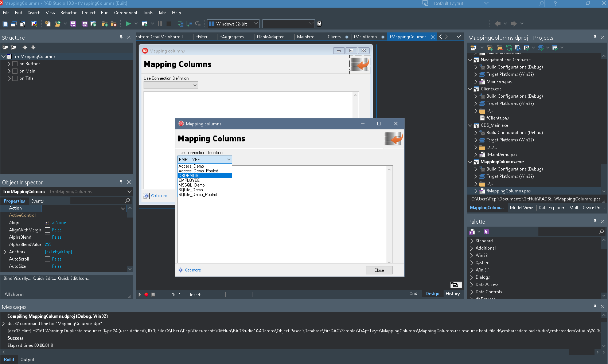Click the red record macro icon in the status bar
608x364 pixels.
146,294
